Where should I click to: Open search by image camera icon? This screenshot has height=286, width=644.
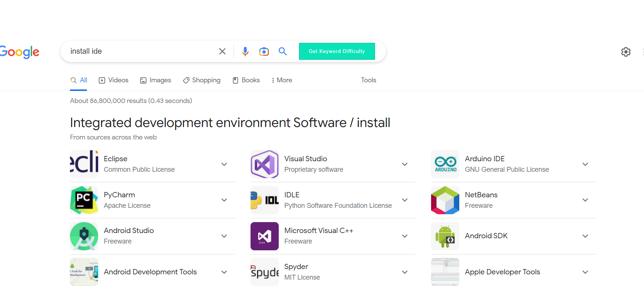[x=264, y=51]
